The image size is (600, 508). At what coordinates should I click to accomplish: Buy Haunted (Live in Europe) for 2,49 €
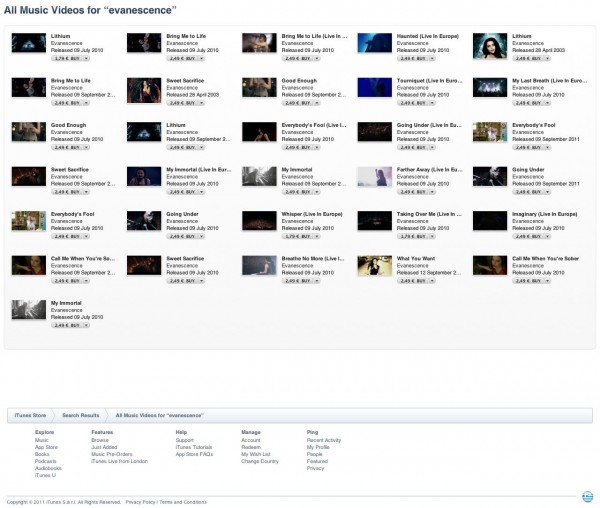[x=412, y=59]
